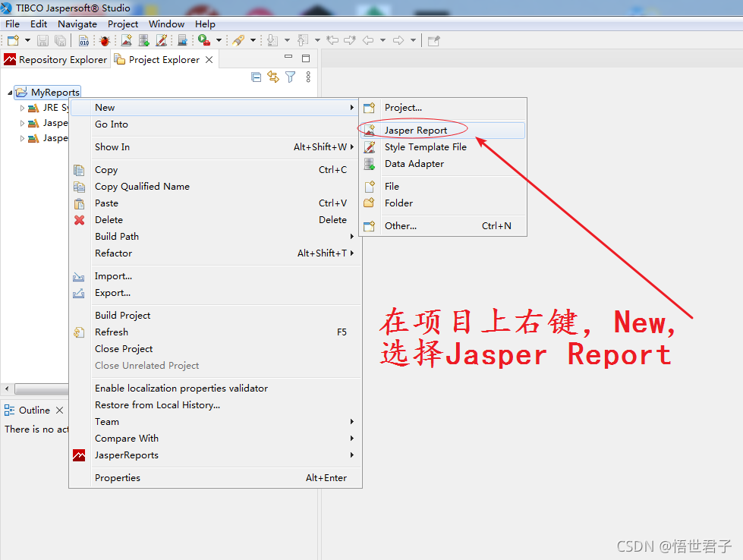Click the Back navigation arrow icon

click(368, 41)
